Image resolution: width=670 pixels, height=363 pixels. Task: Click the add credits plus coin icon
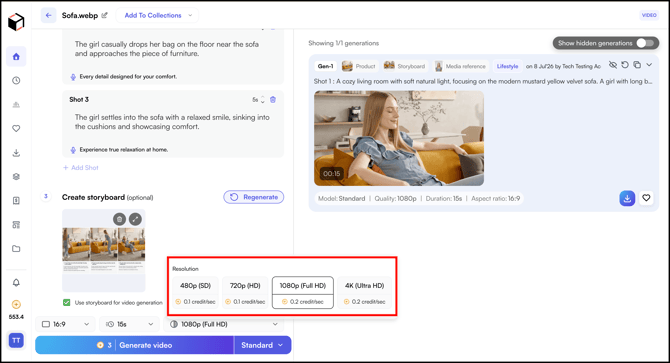pyautogui.click(x=16, y=304)
